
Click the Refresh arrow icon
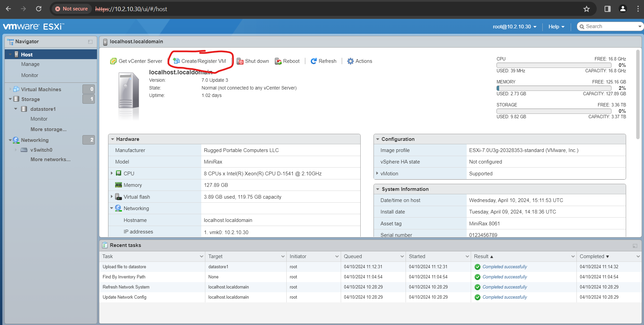[314, 61]
